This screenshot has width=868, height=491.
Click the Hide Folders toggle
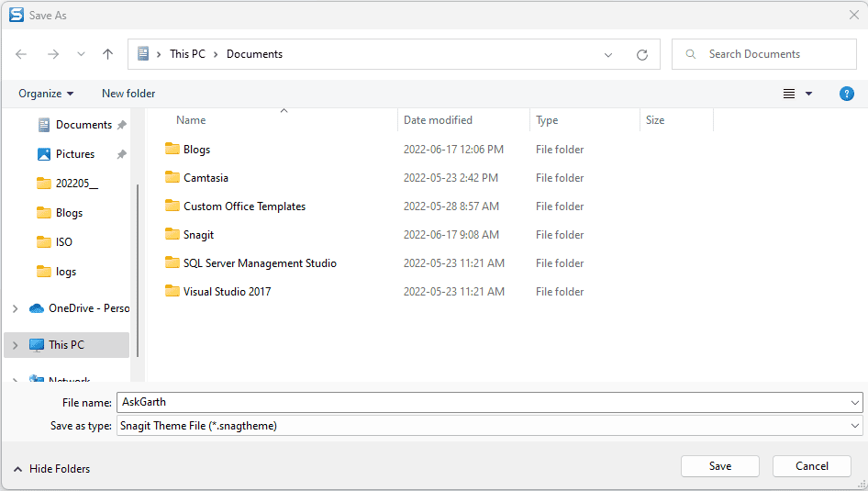click(51, 469)
